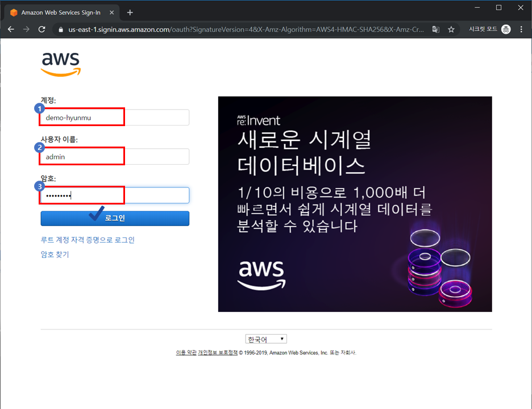Image resolution: width=532 pixels, height=409 pixels.
Task: Close the Amazon Web Services Sign-In tab
Action: 111,12
